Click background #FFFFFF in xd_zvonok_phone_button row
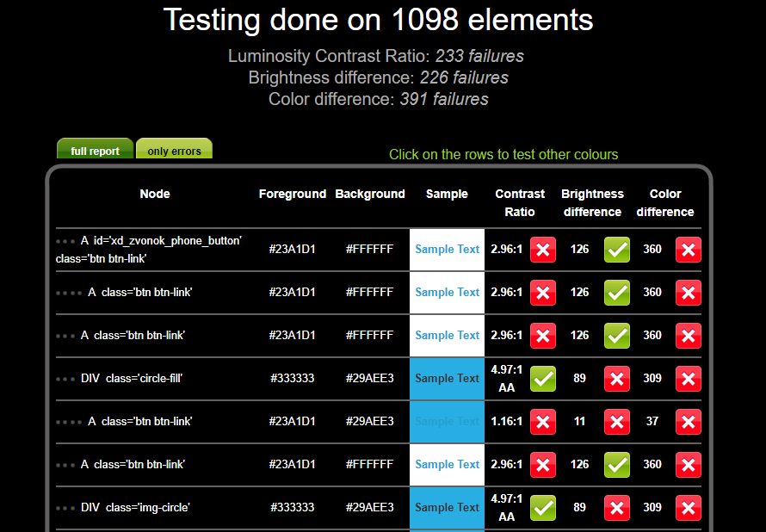The image size is (766, 532). click(369, 249)
